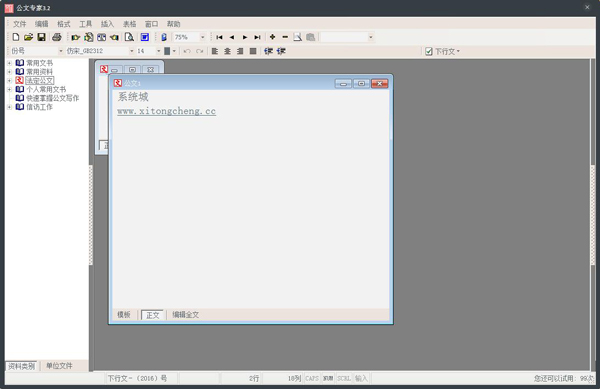Pick the font color swatch

pyautogui.click(x=167, y=51)
